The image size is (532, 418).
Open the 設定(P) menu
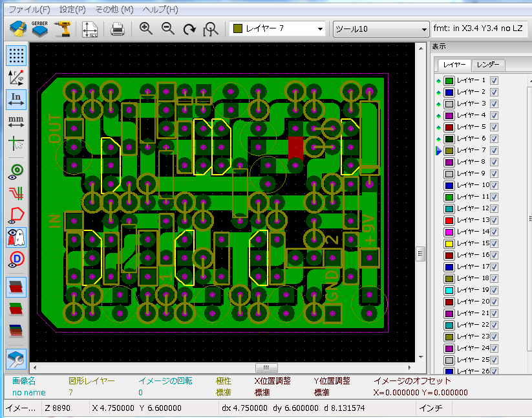point(72,10)
